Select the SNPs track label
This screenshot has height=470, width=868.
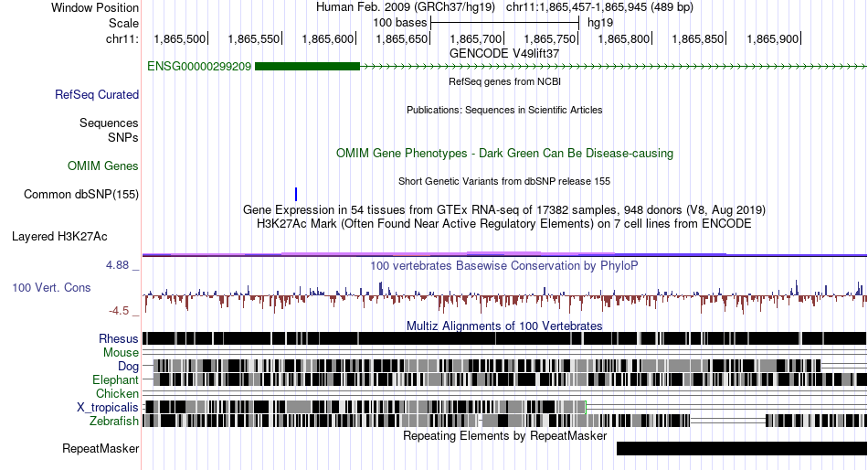click(123, 137)
